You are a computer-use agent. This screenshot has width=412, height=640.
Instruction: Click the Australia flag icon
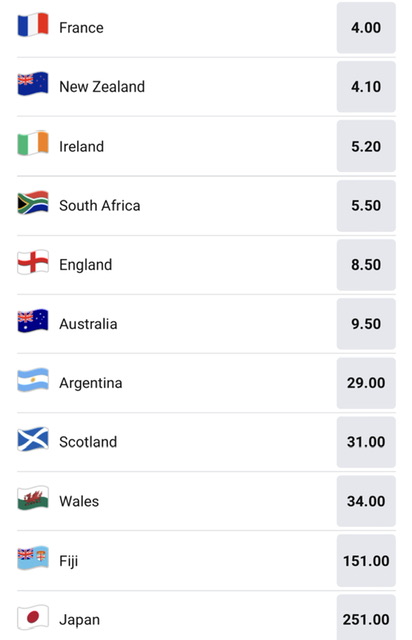coord(33,321)
